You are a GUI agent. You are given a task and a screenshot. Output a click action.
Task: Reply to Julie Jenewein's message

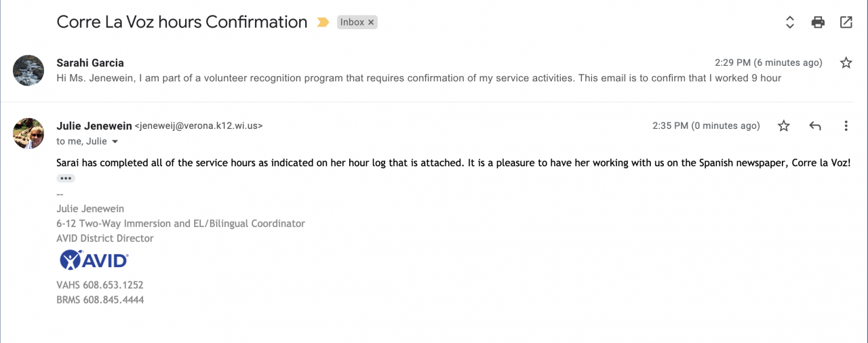815,125
